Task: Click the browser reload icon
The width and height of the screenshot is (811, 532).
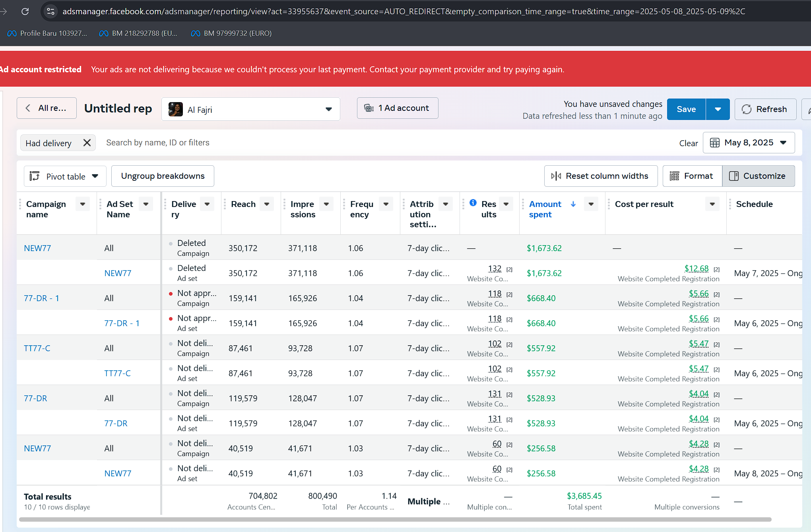Action: (x=25, y=11)
